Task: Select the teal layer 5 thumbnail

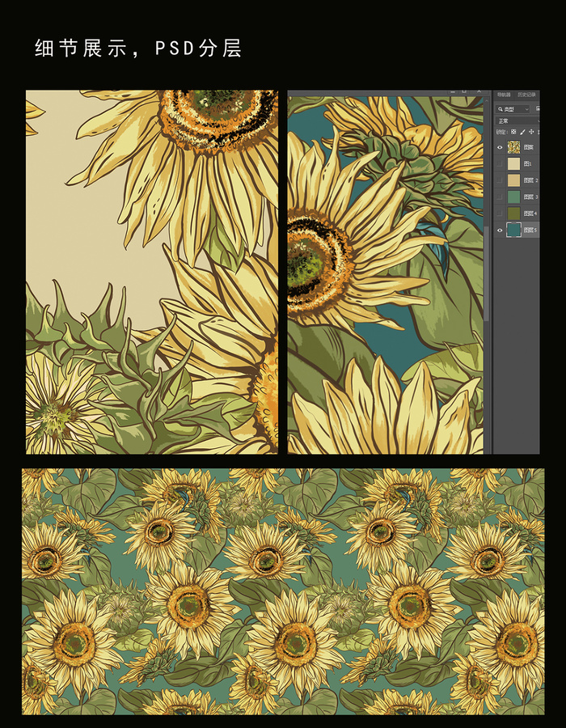Action: (x=514, y=230)
